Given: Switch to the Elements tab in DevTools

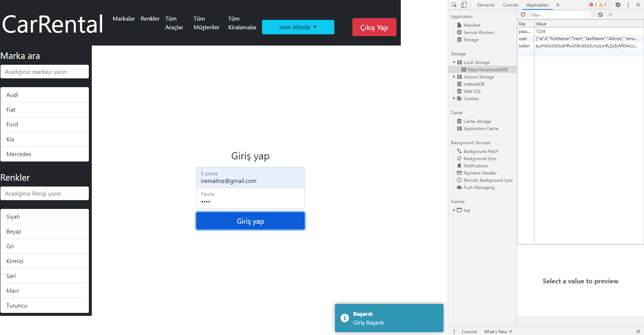Looking at the screenshot, I should (x=486, y=5).
